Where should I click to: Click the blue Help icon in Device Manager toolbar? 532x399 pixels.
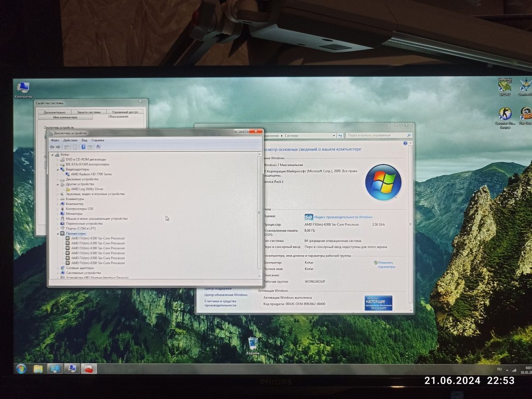[83, 147]
